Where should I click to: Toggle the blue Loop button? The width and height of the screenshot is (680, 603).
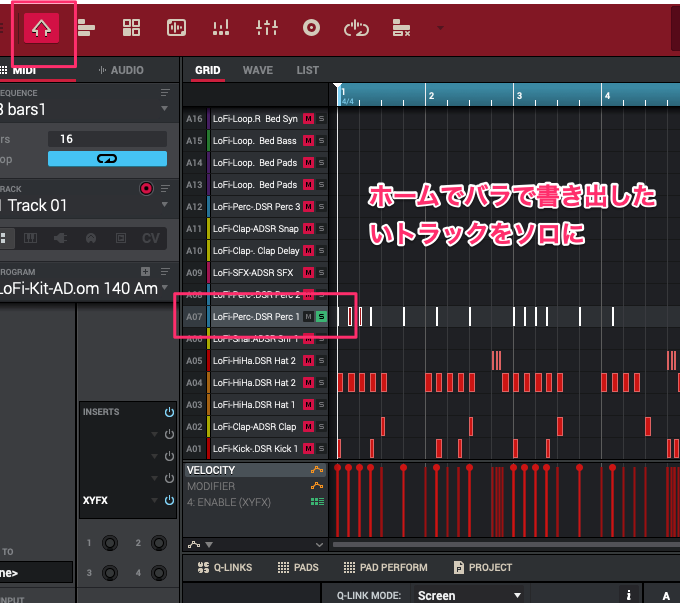pyautogui.click(x=107, y=159)
